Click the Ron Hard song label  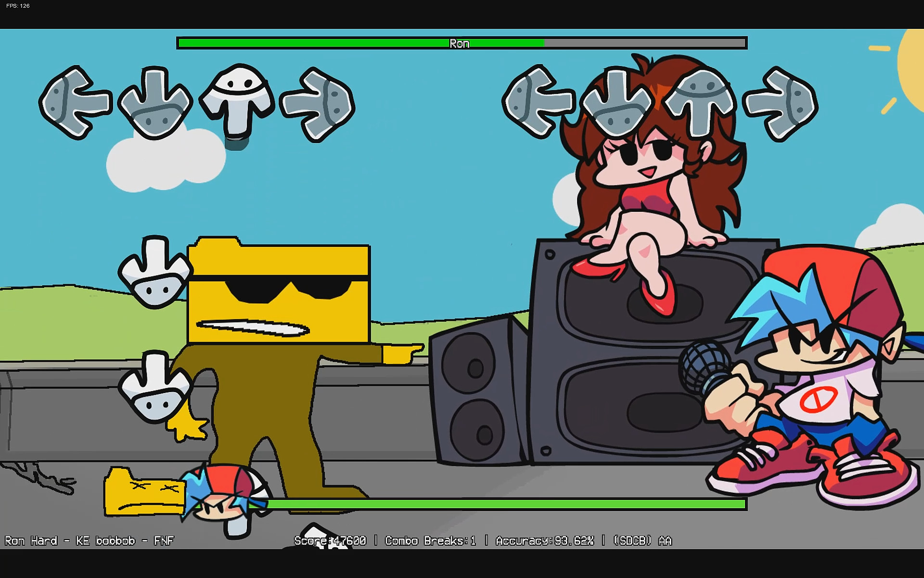pyautogui.click(x=89, y=541)
